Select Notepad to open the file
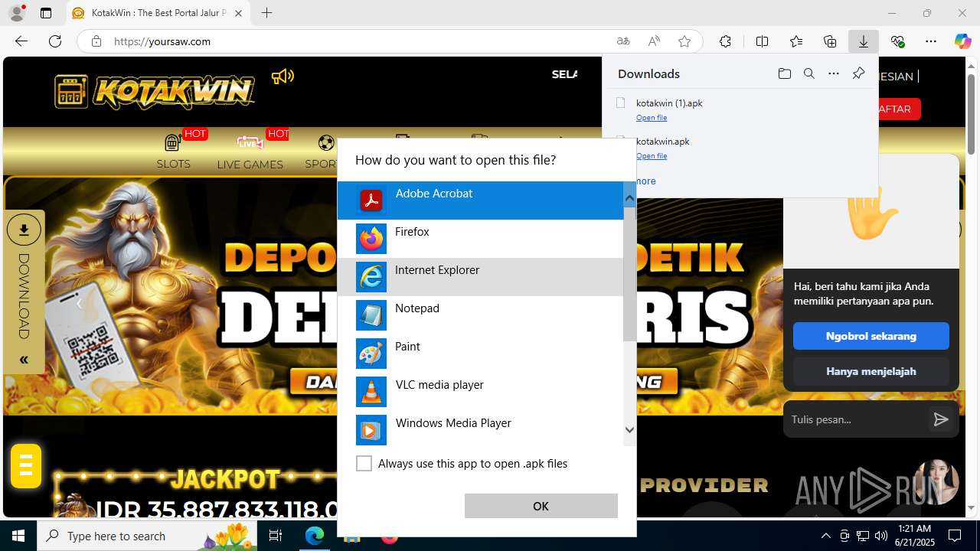Viewport: 980px width, 551px height. tap(480, 315)
